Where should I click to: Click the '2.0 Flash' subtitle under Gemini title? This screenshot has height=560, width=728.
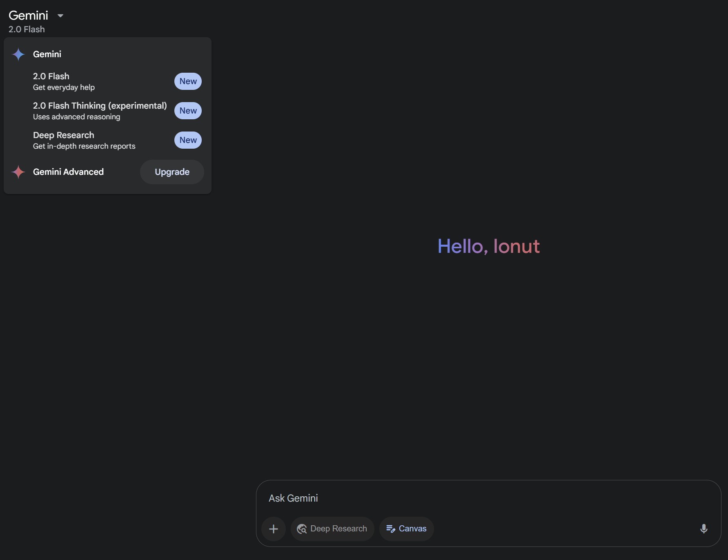pos(26,29)
